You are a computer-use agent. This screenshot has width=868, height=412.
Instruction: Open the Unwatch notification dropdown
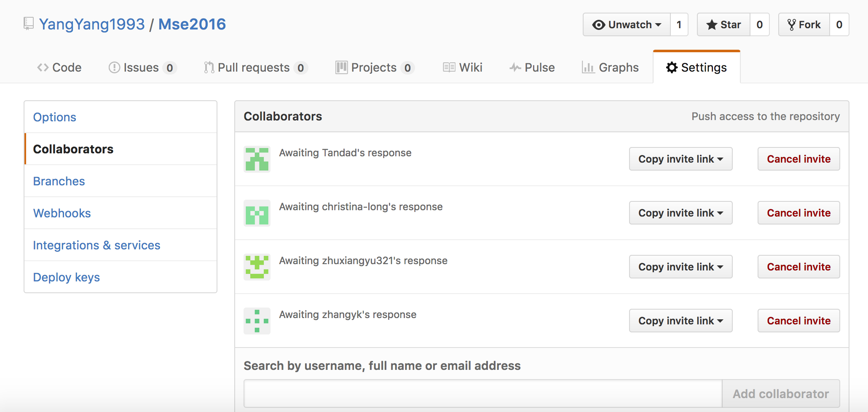627,24
